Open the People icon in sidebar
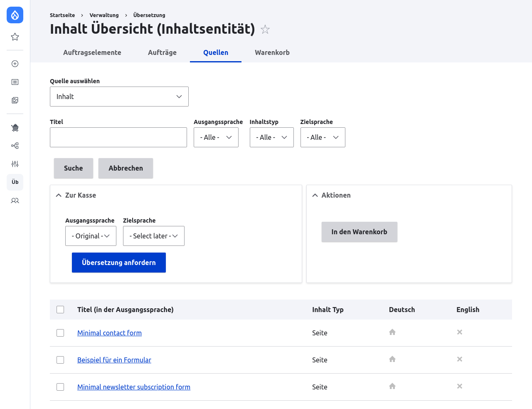 (15, 201)
